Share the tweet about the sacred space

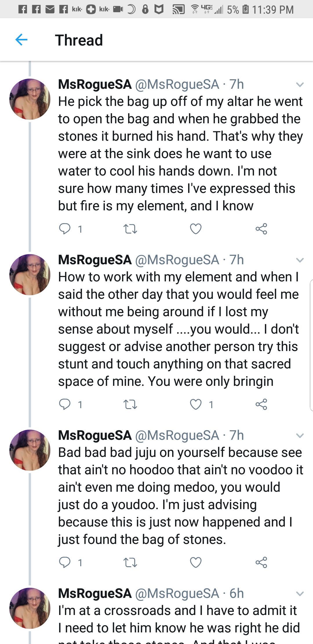(x=261, y=404)
